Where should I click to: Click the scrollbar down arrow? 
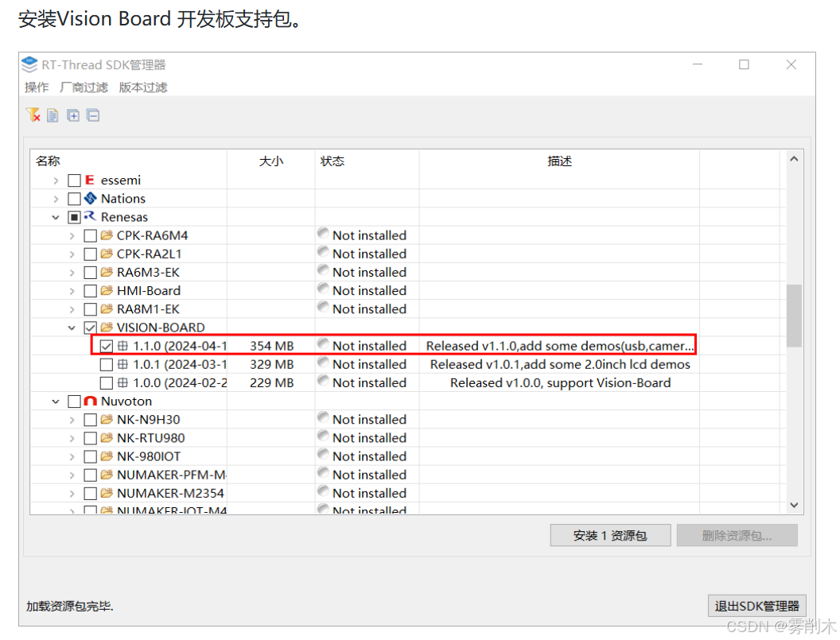click(x=794, y=505)
